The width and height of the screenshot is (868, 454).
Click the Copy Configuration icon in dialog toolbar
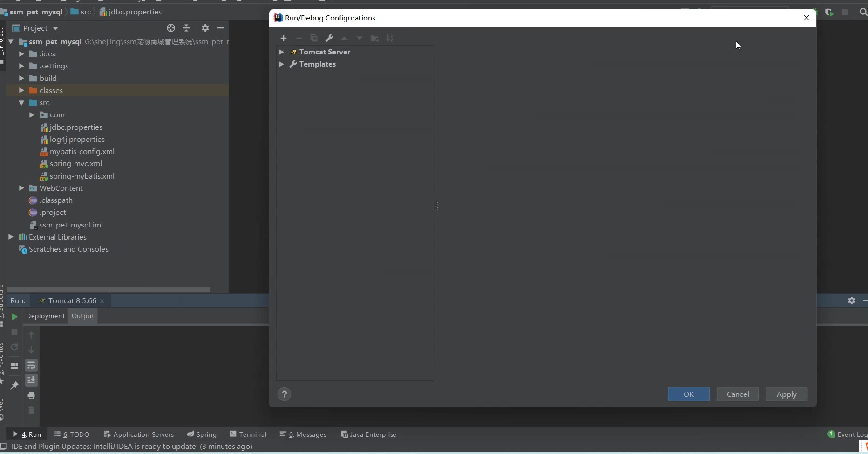pos(314,38)
